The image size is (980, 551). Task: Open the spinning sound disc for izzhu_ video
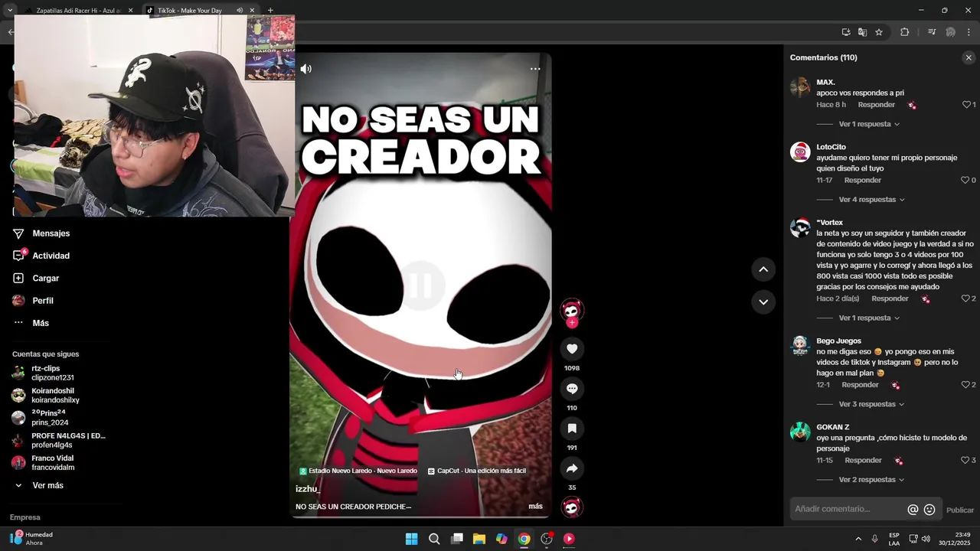tap(572, 507)
